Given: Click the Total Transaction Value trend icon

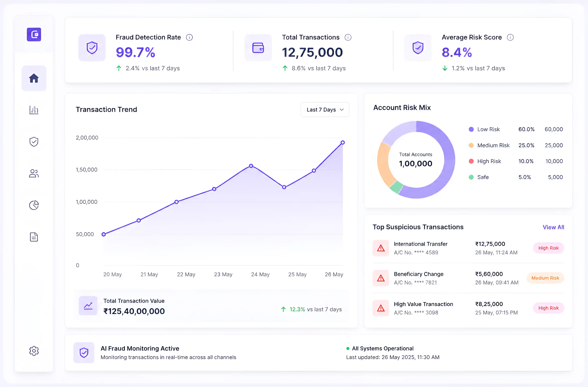Looking at the screenshot, I should click(x=88, y=306).
